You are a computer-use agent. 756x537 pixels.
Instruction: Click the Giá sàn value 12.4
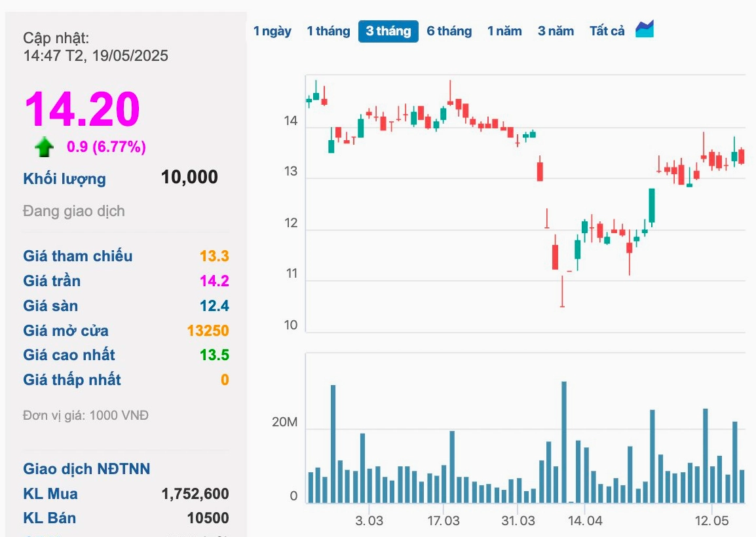215,306
